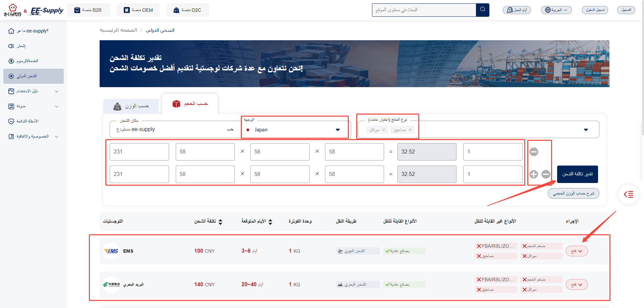
Task: Expand the user guide sidebar menu
Action: tap(34, 91)
